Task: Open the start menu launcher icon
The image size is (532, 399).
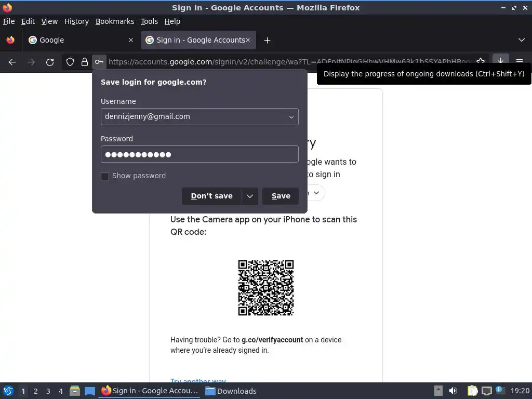Action: [8, 391]
